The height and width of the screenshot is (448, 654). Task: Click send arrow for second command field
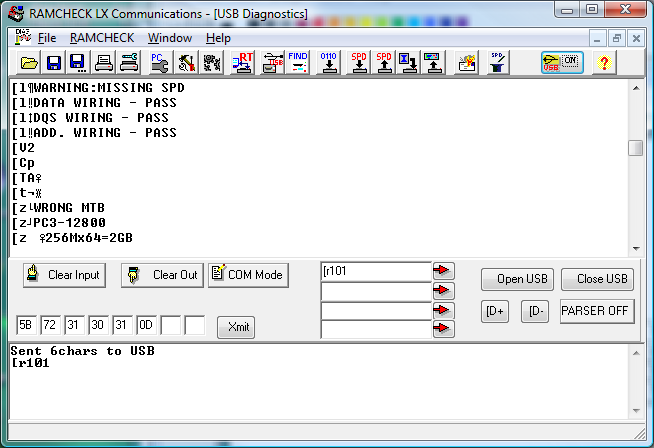443,290
